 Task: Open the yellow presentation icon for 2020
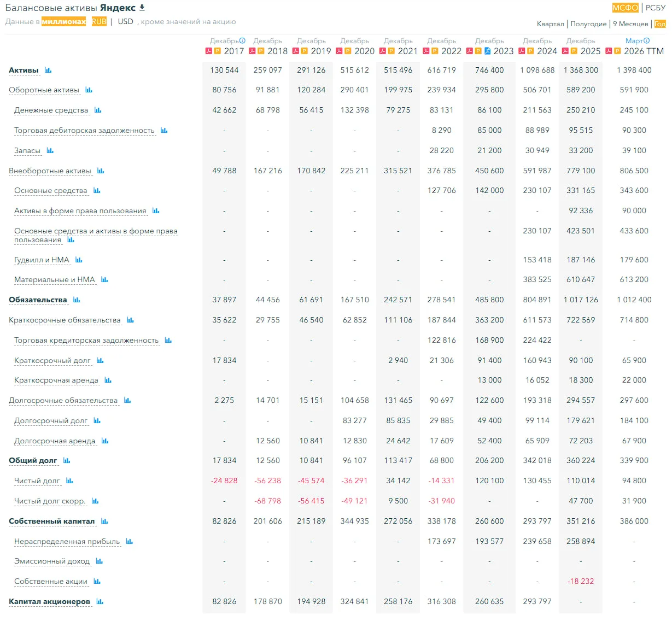348,51
